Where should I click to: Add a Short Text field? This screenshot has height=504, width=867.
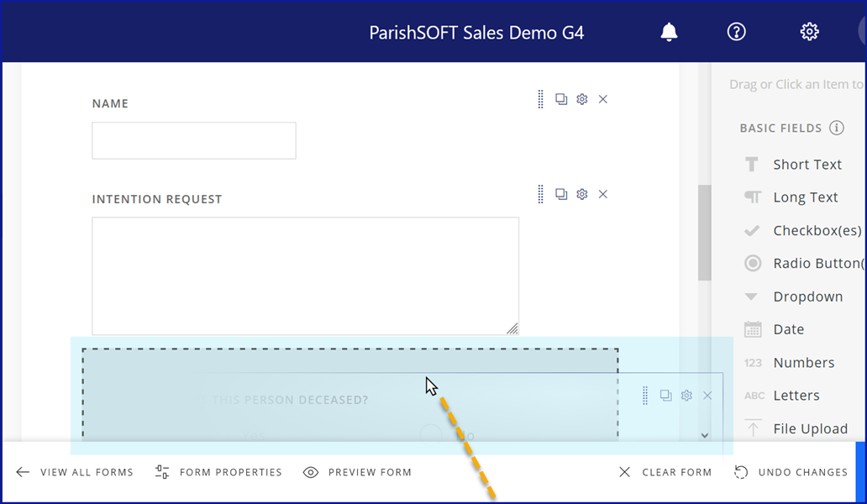(x=807, y=165)
